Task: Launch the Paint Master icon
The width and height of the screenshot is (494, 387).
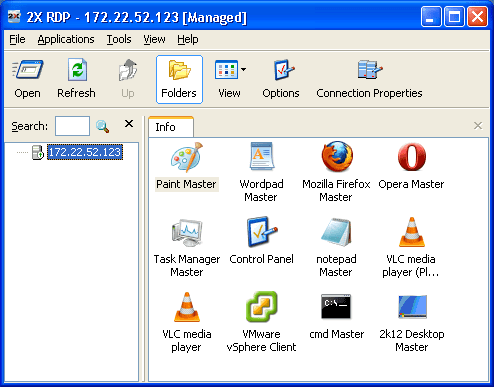Action: coord(187,157)
